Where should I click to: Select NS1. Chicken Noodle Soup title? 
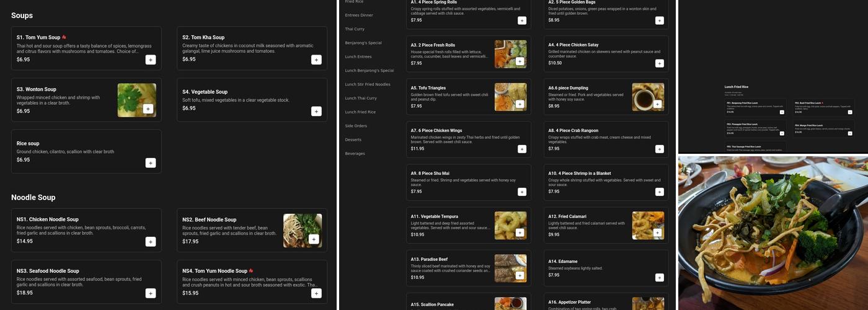tap(48, 219)
